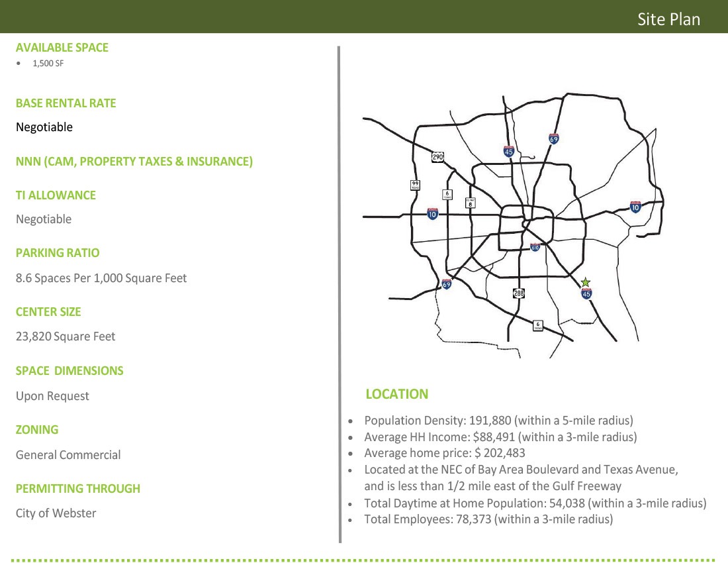
Task: Click the I-69 shield at map's southwest
Action: [x=447, y=284]
